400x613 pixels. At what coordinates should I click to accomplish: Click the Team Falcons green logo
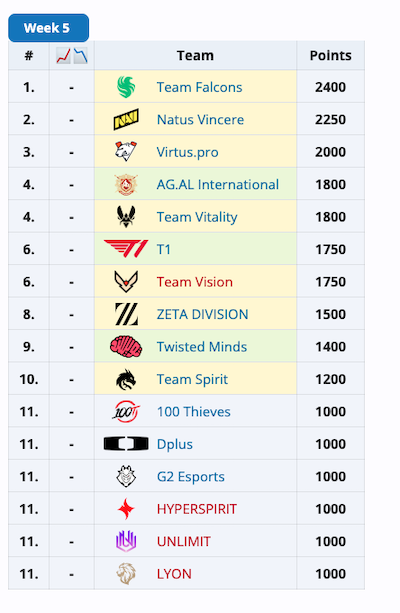126,87
